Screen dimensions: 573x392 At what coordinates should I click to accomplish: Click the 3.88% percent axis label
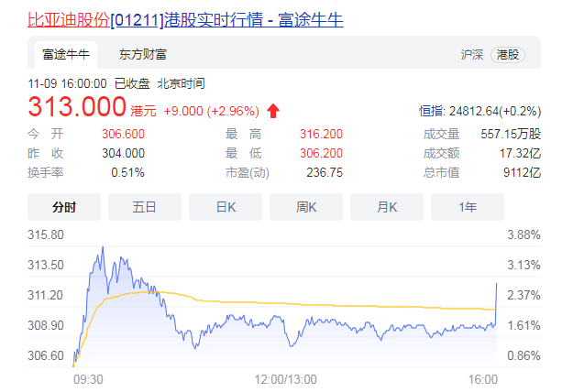(523, 234)
